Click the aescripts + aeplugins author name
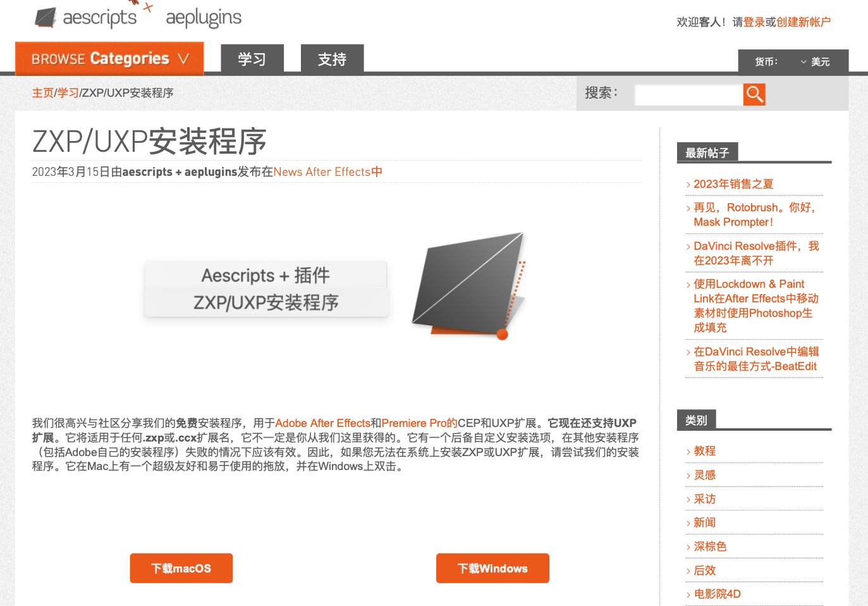The width and height of the screenshot is (868, 606). pos(180,172)
